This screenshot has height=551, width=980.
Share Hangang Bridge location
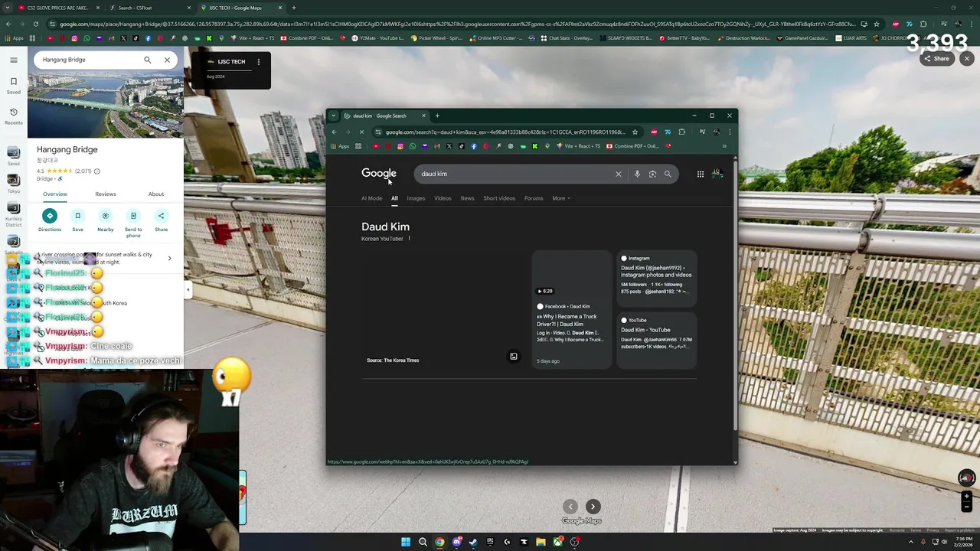162,220
